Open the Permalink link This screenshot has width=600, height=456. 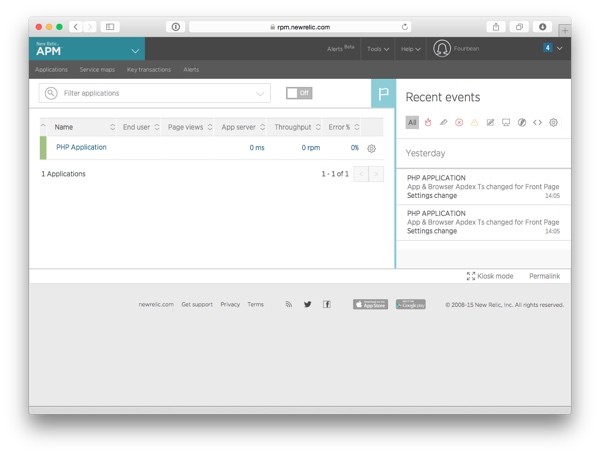545,276
